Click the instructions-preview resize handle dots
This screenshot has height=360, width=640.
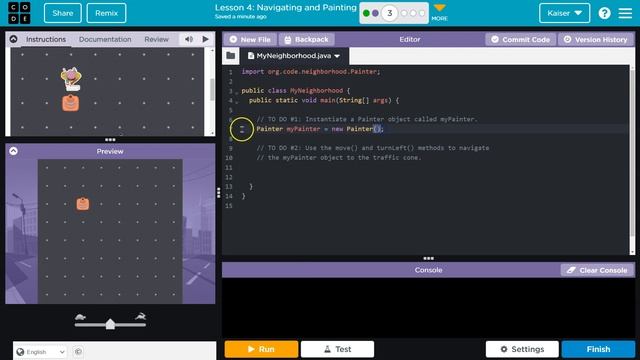pos(110,140)
